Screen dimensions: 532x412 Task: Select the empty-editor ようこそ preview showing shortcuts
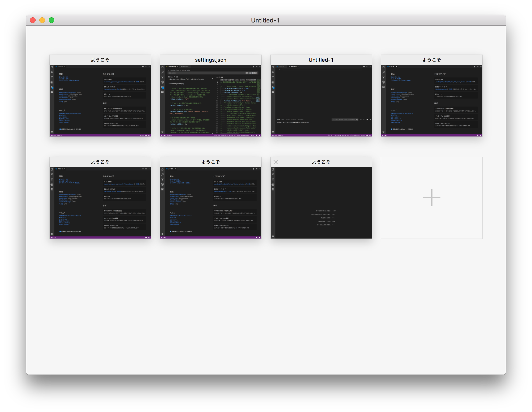[x=321, y=202]
